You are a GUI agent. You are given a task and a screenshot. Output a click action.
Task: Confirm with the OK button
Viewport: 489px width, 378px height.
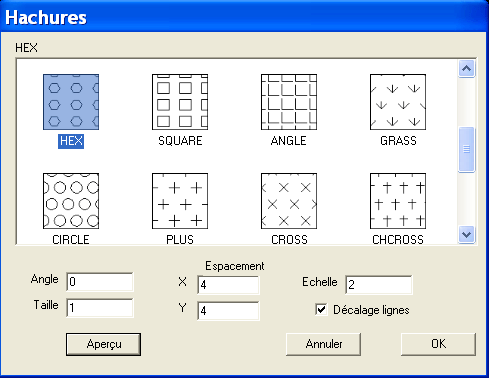438,344
